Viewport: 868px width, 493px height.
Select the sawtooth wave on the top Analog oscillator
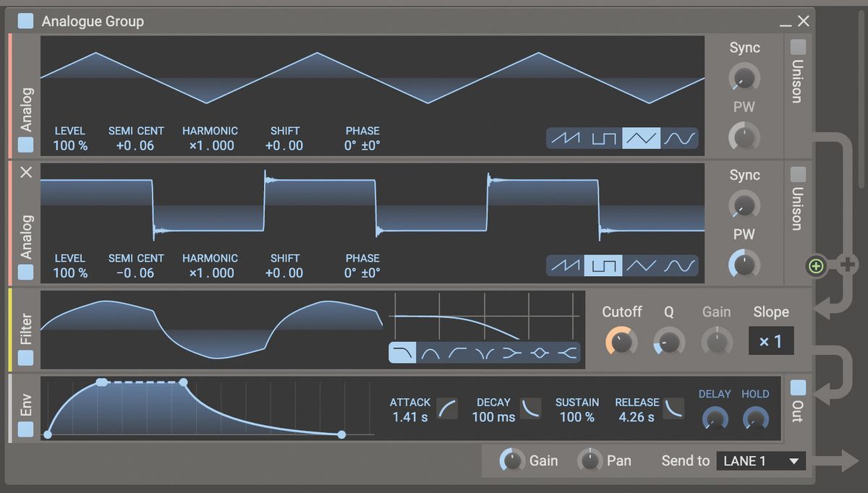click(x=566, y=137)
